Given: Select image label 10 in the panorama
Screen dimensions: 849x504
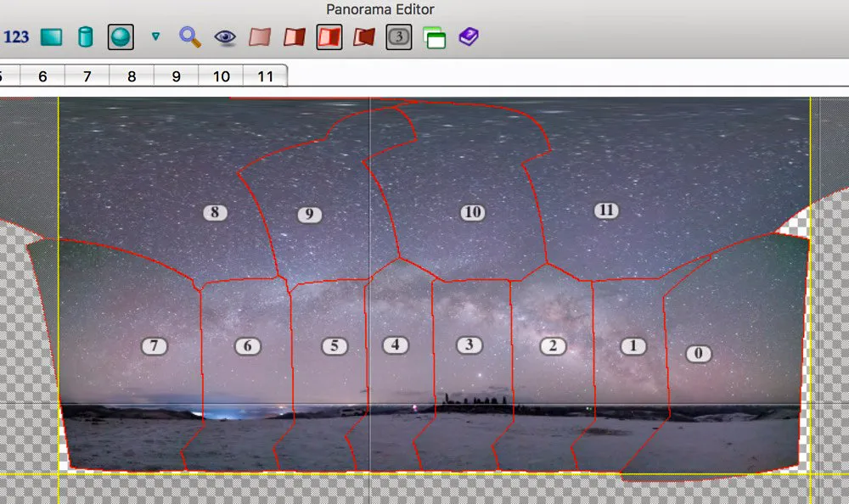Looking at the screenshot, I should tap(473, 212).
